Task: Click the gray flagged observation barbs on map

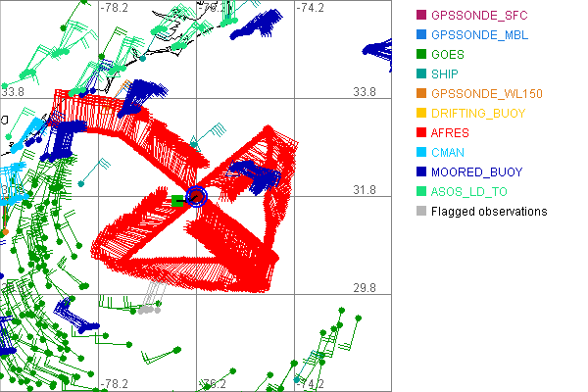Action: 148,309
